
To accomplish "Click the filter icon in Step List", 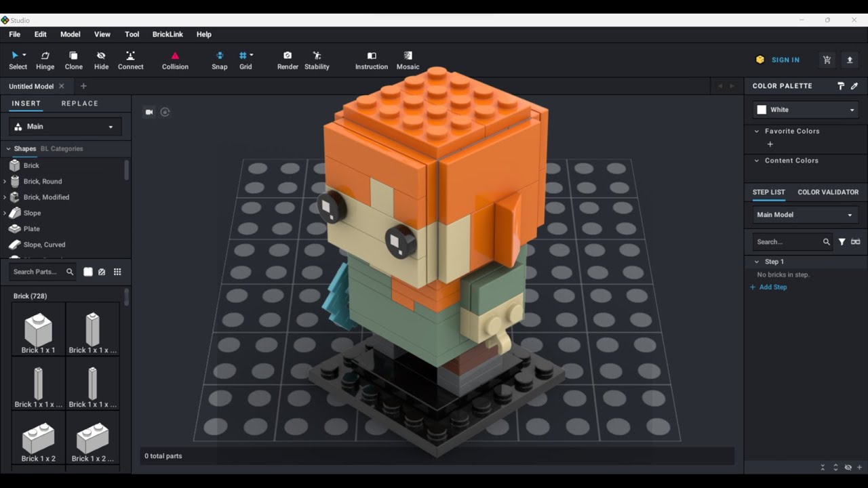I will click(x=842, y=241).
